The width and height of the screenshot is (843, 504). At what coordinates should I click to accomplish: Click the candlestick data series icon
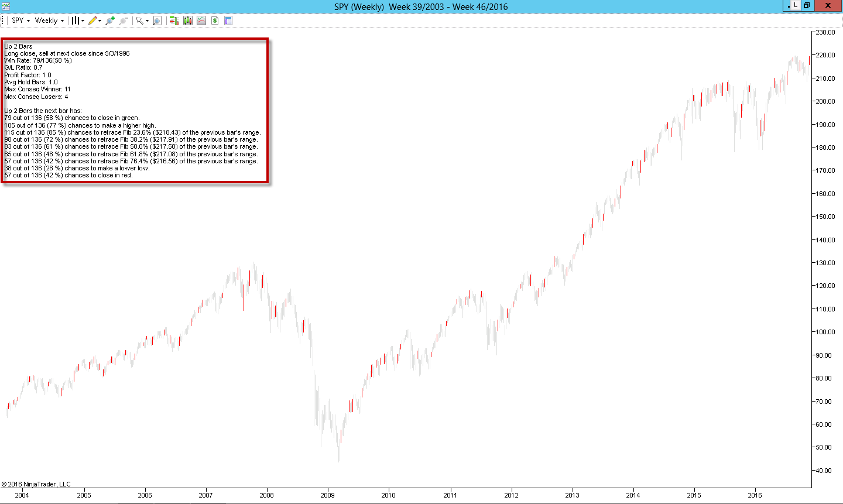point(187,20)
